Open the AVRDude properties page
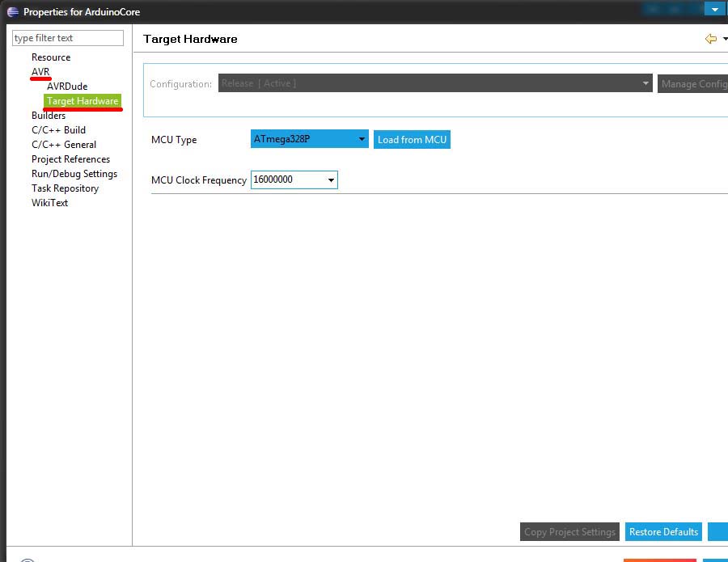Image resolution: width=728 pixels, height=562 pixels. coord(67,87)
